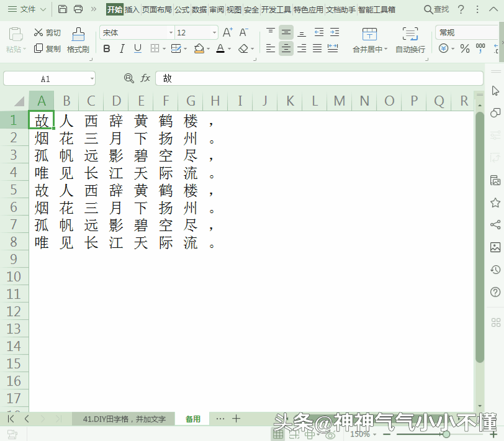The height and width of the screenshot is (441, 504).
Task: Click the top vertical align icon
Action: tap(271, 32)
